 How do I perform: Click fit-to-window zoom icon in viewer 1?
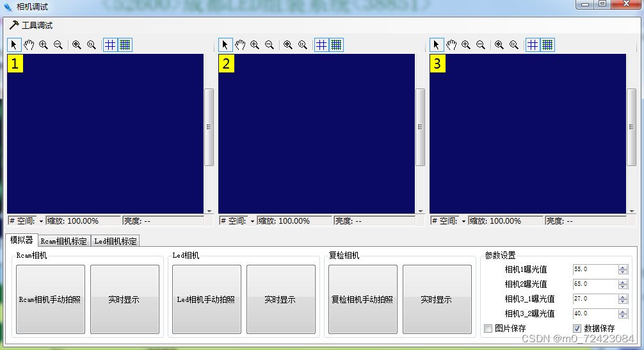tap(77, 45)
